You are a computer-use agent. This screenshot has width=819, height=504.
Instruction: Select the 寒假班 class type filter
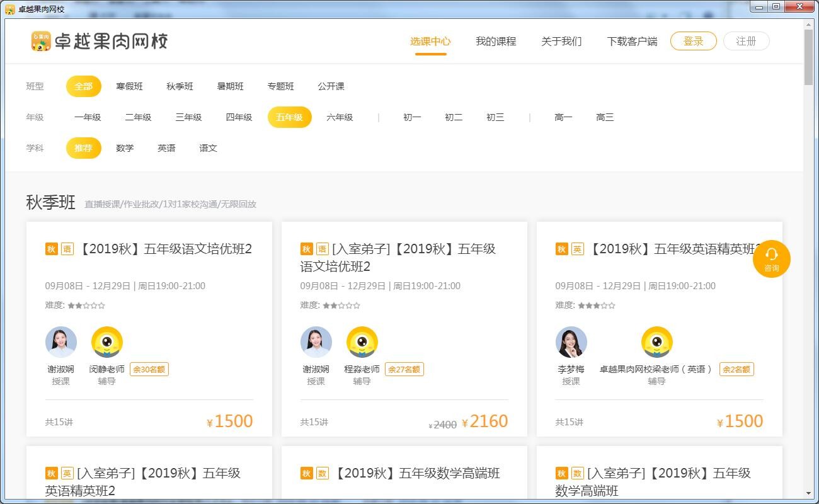click(x=130, y=86)
